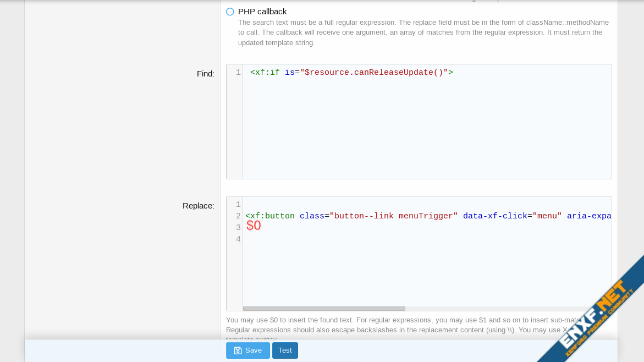Select the PHP callback radio button

230,12
